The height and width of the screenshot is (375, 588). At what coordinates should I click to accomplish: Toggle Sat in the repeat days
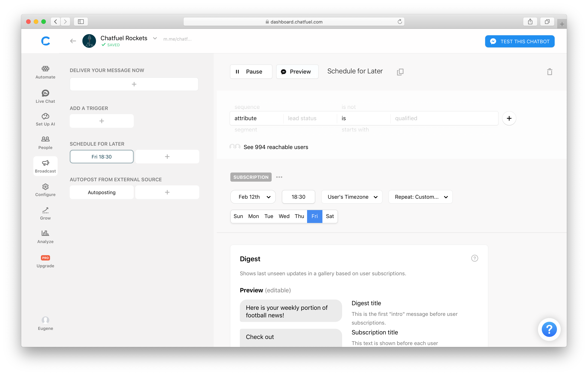click(330, 216)
